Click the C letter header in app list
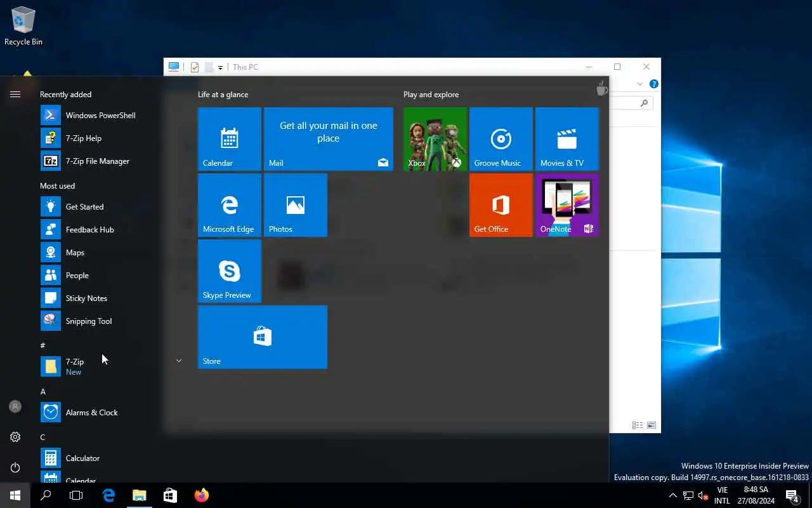 click(43, 437)
